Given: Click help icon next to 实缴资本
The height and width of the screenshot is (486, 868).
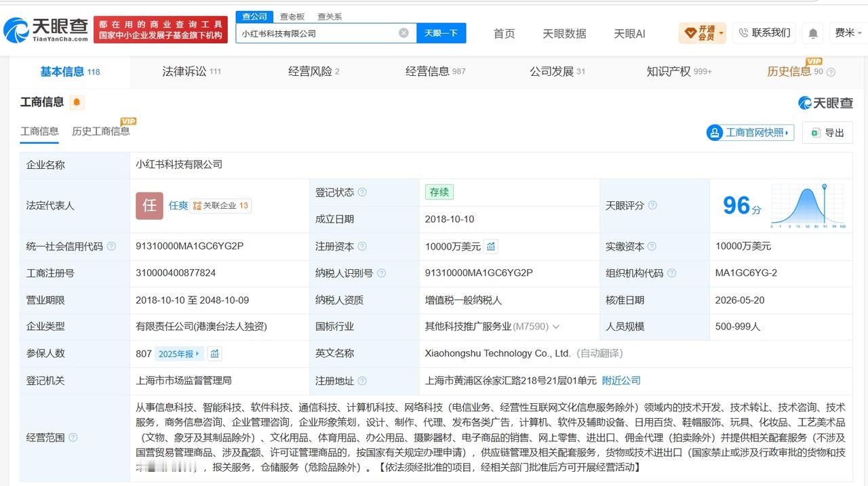Looking at the screenshot, I should 652,247.
